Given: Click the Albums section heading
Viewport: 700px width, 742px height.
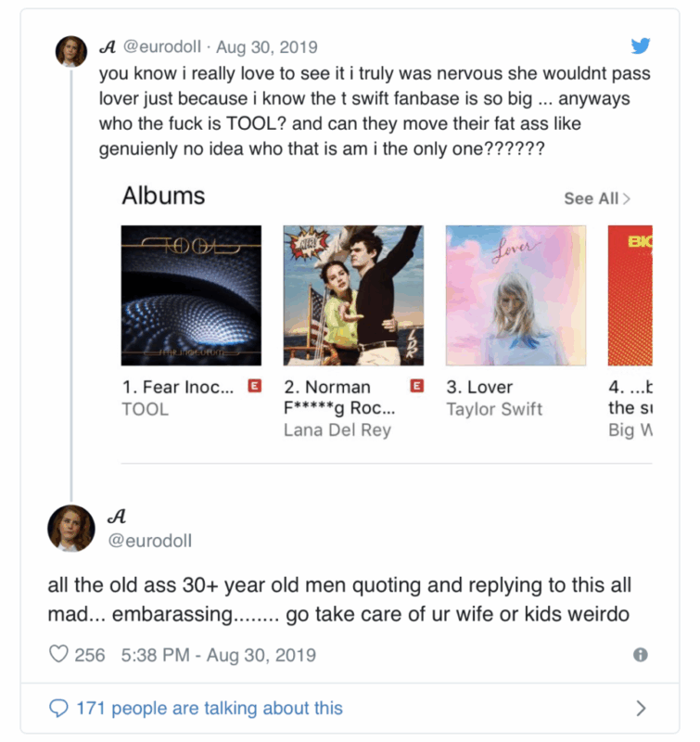Looking at the screenshot, I should click(x=163, y=196).
